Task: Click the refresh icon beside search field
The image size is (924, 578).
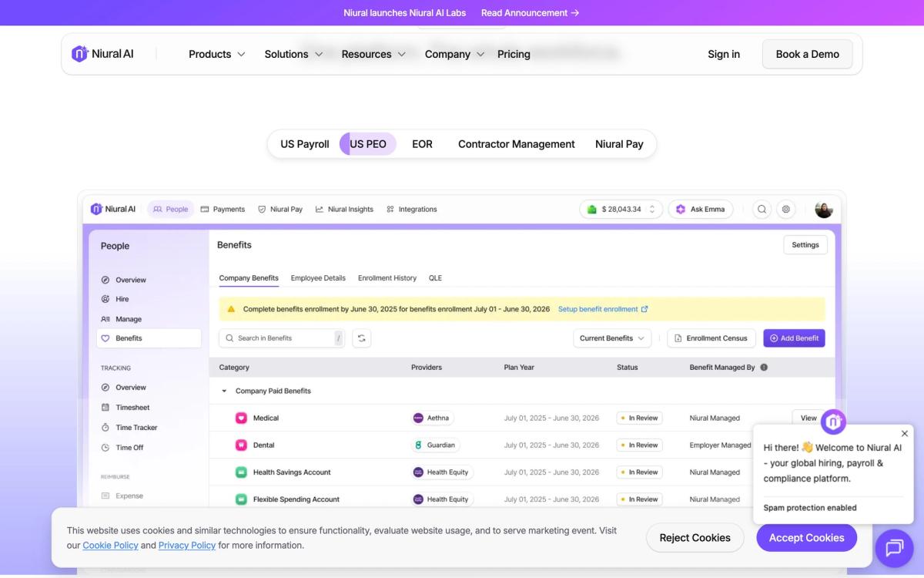Action: [x=361, y=338]
